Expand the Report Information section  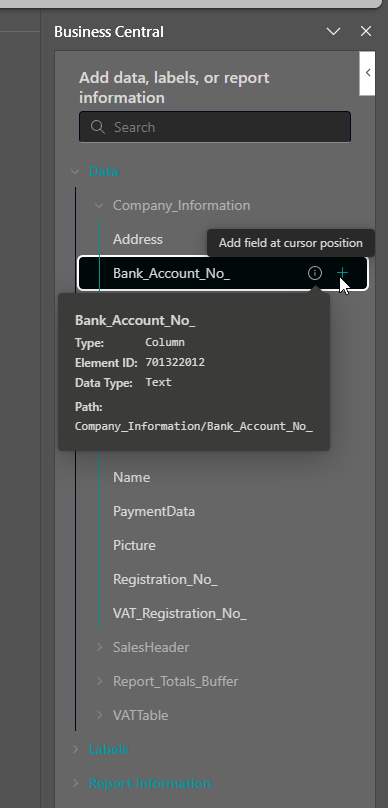pos(76,783)
